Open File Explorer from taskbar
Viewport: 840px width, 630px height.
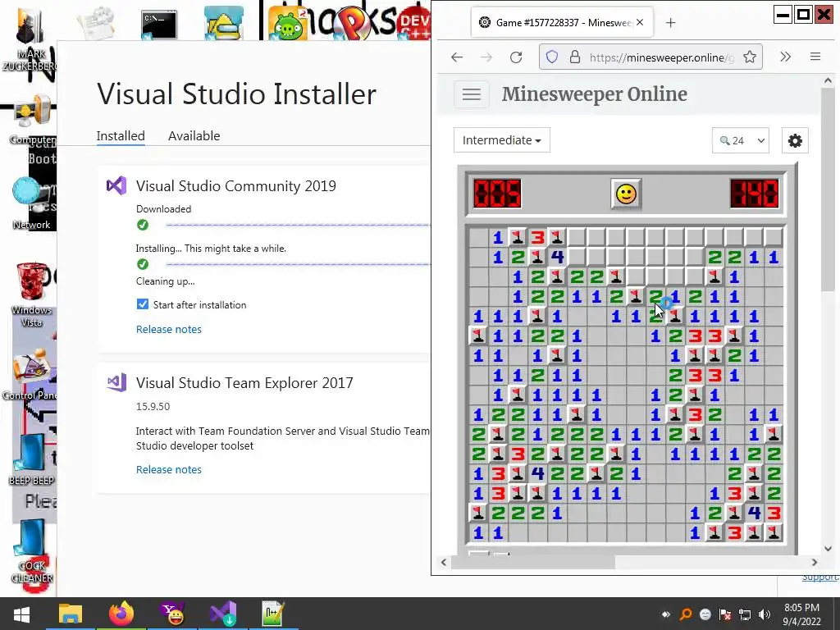click(71, 614)
